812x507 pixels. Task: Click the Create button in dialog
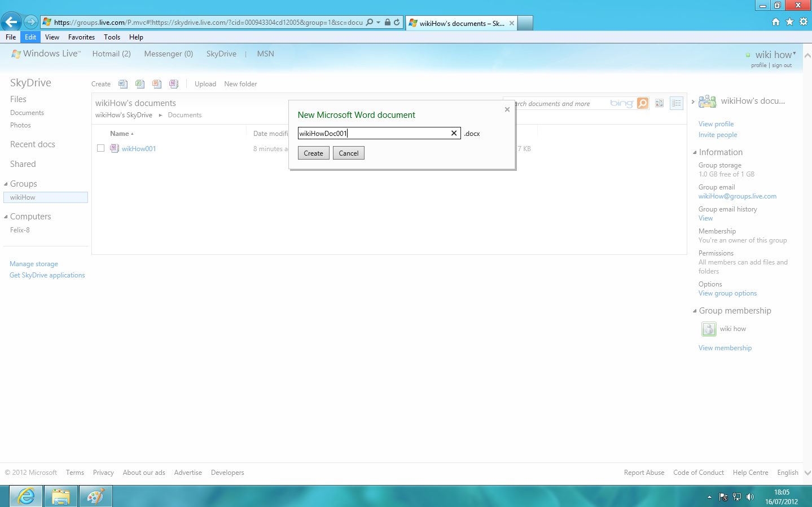[313, 153]
